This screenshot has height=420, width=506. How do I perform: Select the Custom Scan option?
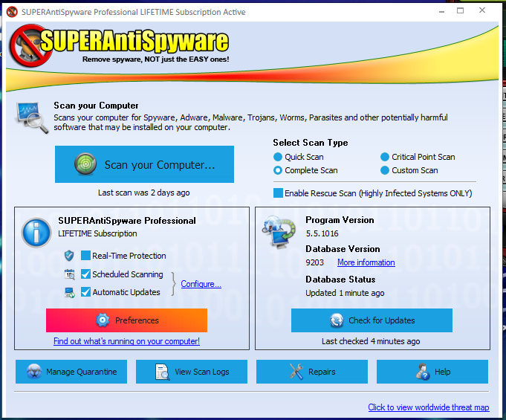(385, 170)
